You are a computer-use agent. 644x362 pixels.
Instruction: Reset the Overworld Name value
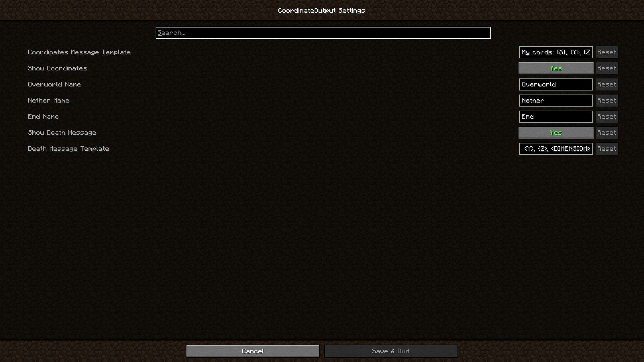606,84
